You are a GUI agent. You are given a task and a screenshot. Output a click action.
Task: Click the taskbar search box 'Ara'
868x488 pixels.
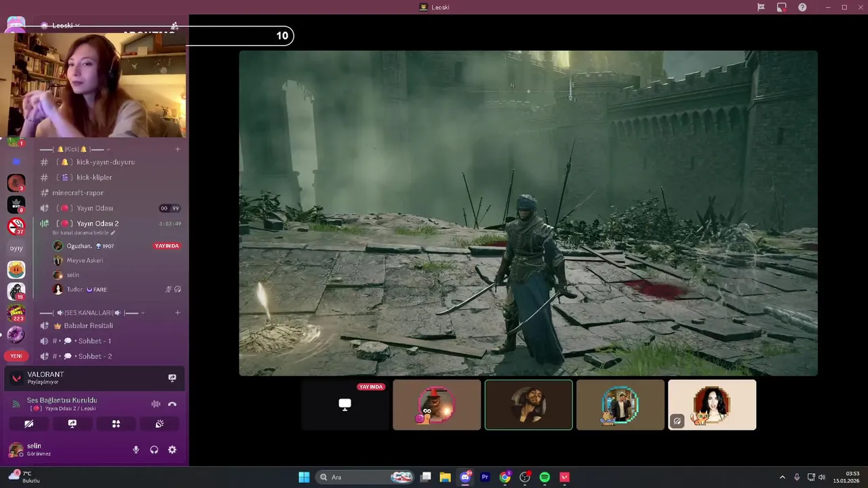[x=366, y=477]
